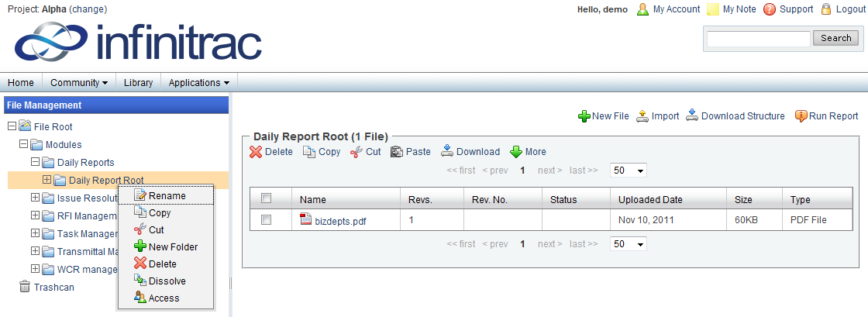Open the bizdepts.pdf file link

pyautogui.click(x=340, y=222)
